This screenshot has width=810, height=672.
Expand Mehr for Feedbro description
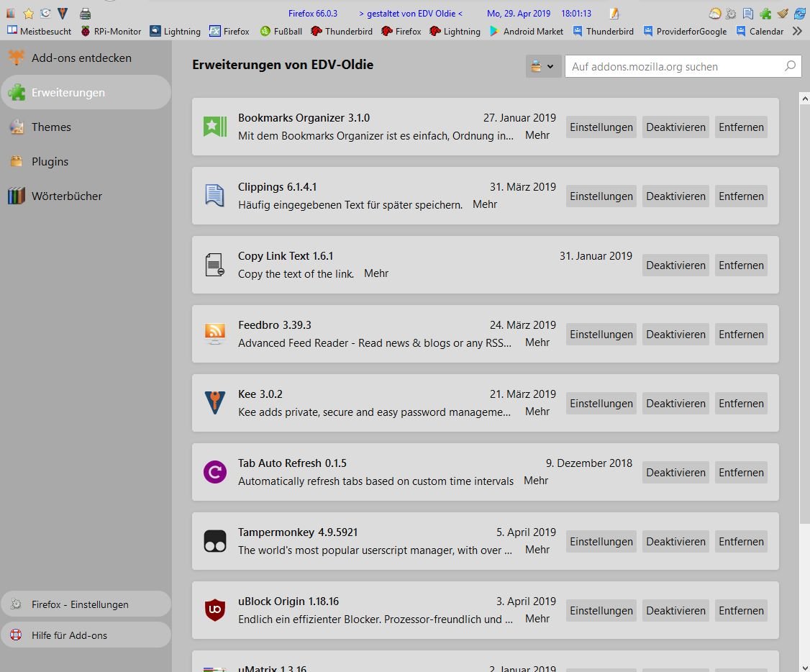tap(537, 342)
